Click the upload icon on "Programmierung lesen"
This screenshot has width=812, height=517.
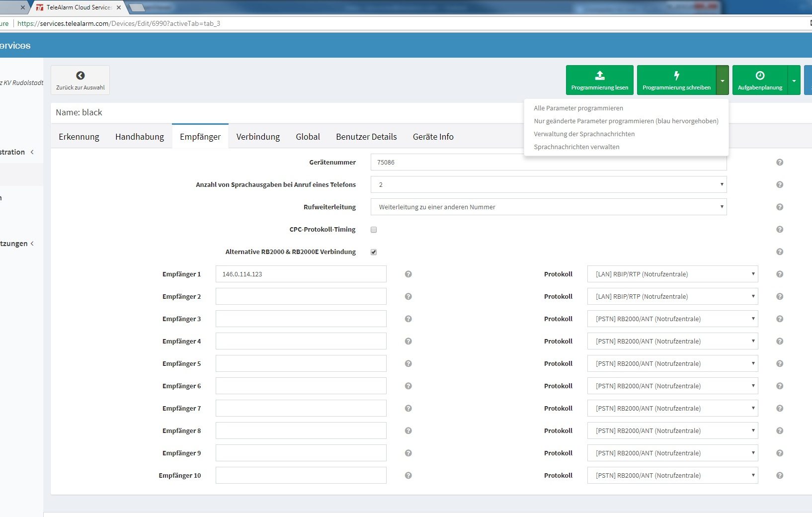pos(599,76)
